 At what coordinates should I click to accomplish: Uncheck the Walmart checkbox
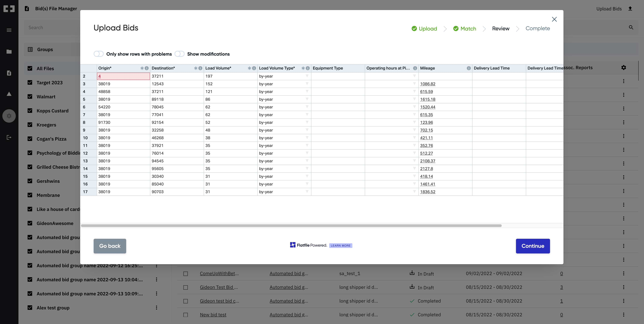[30, 97]
